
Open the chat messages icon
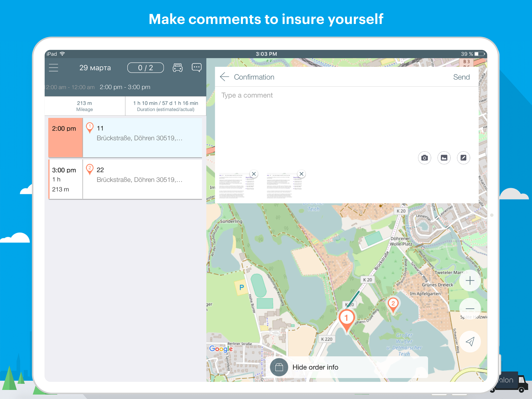(196, 68)
